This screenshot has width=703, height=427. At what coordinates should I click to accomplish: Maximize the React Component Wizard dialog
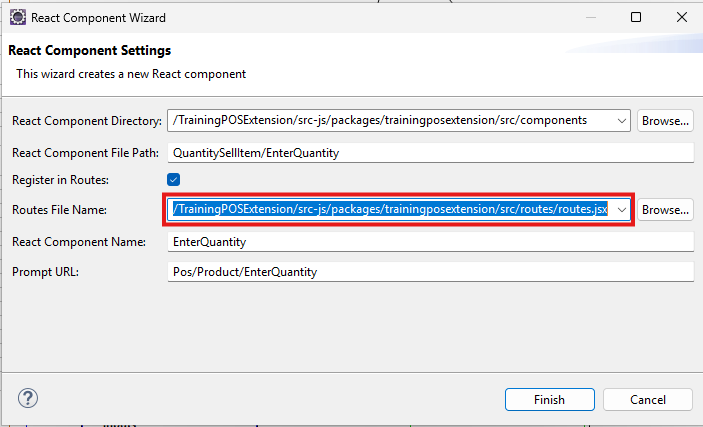[x=636, y=17]
